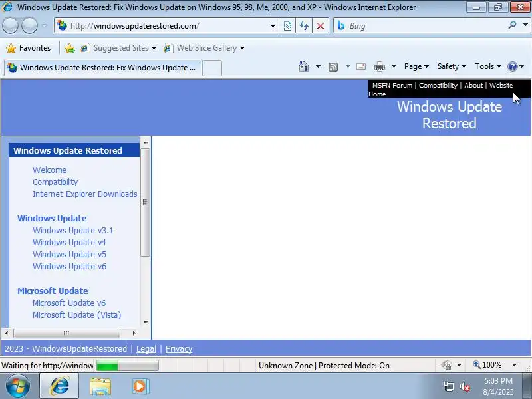Image resolution: width=532 pixels, height=399 pixels.
Task: Click the 100% zoom level button
Action: click(x=487, y=365)
